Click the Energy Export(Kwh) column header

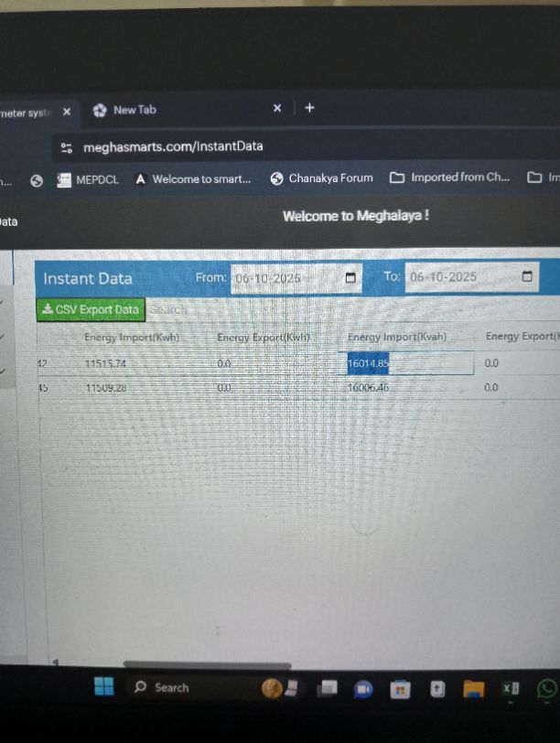264,338
